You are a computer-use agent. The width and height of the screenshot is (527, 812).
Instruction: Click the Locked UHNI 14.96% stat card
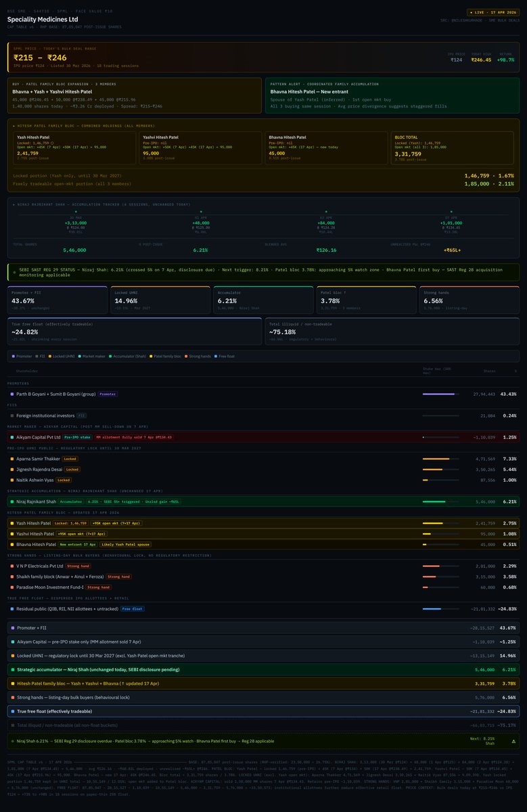coord(160,300)
